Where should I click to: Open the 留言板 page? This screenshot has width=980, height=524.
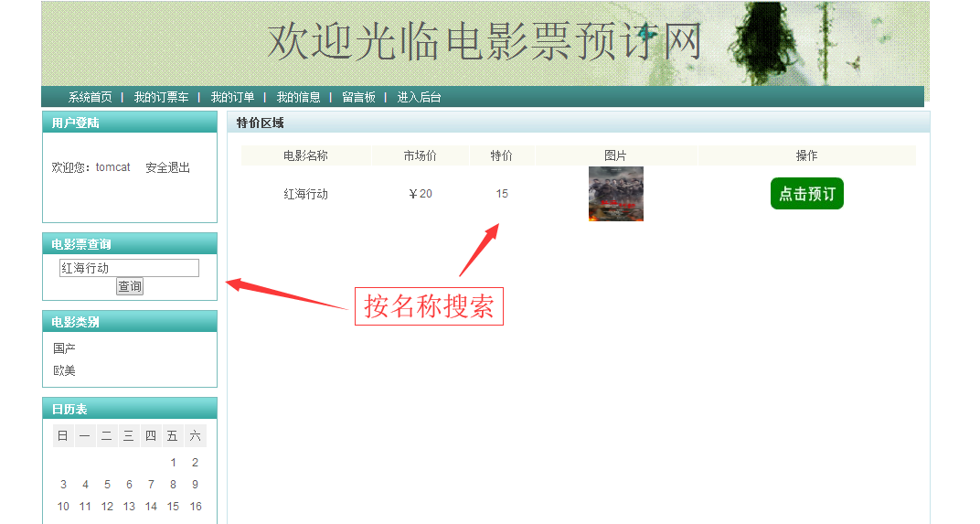click(x=358, y=97)
